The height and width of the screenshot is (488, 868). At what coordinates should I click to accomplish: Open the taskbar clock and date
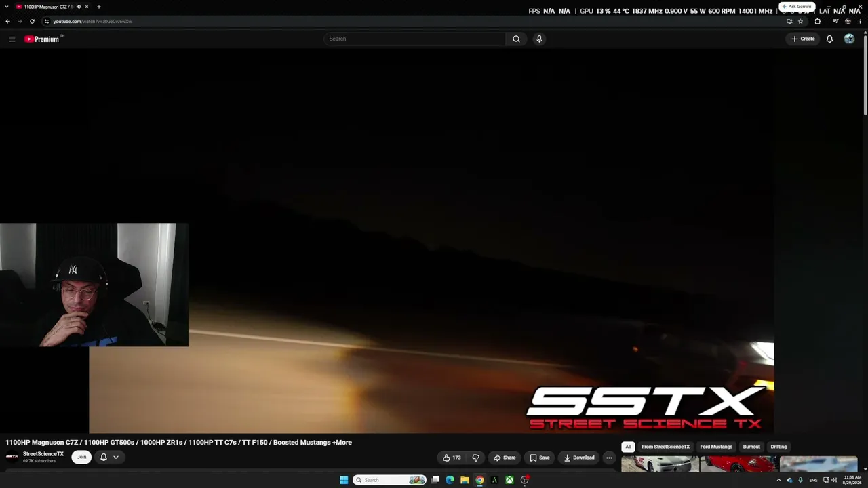(x=852, y=480)
